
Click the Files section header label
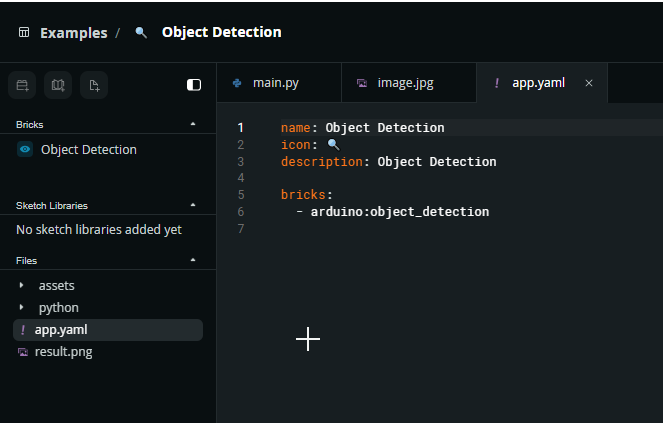26,261
